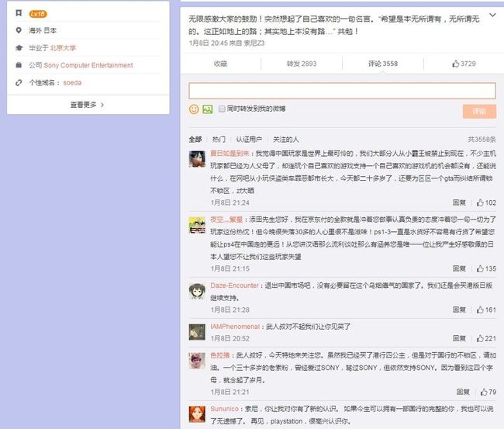The width and height of the screenshot is (504, 429).
Task: Click the 共3558条 comment count
Action: (482, 139)
